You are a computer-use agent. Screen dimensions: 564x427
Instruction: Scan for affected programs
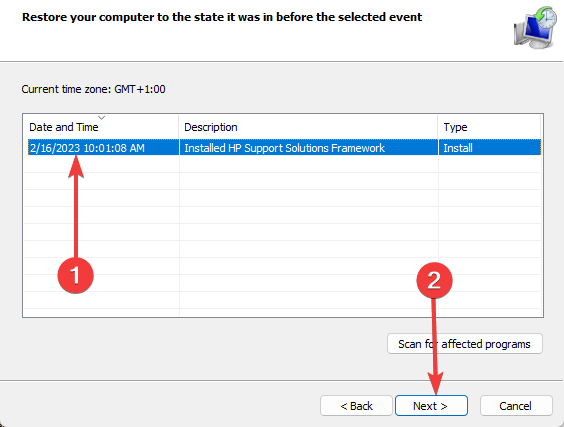pos(465,344)
